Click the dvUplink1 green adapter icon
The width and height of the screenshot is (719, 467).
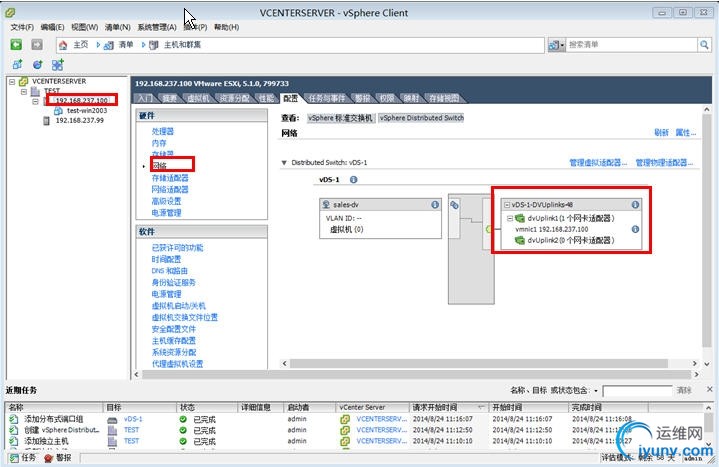(x=520, y=218)
